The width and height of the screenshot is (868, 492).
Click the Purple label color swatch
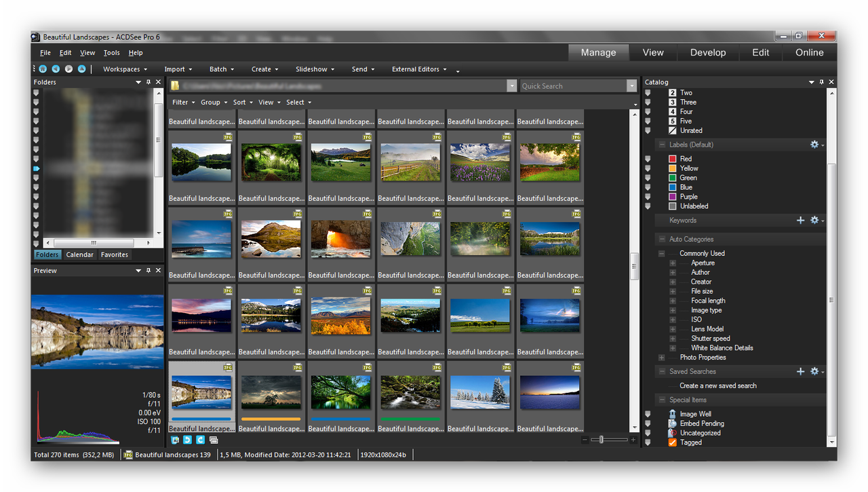point(673,197)
